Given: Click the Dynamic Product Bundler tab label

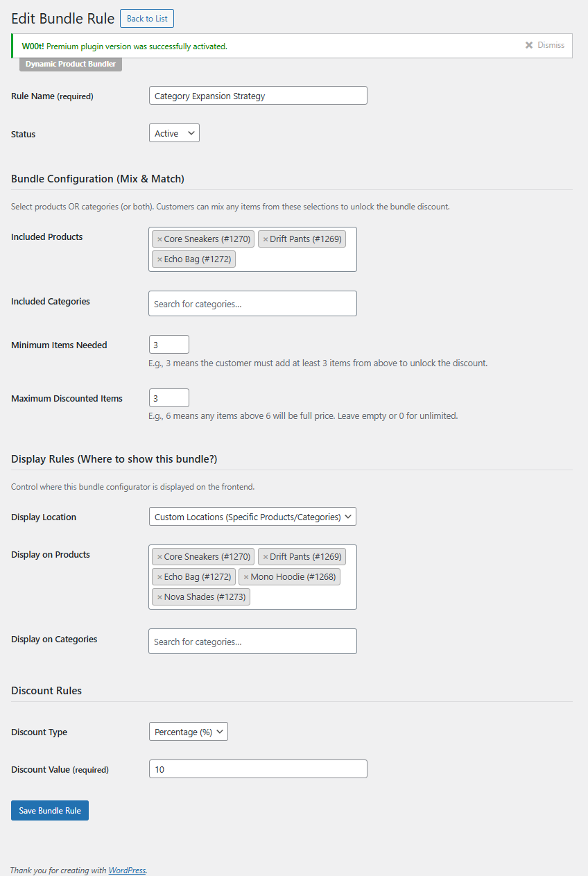Looking at the screenshot, I should point(71,64).
